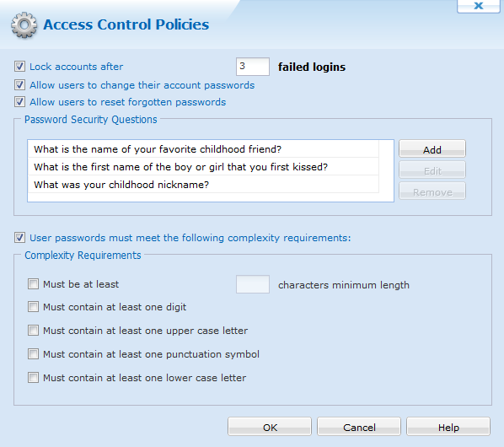This screenshot has width=504, height=447.
Task: Click the failed logins count field
Action: (253, 67)
